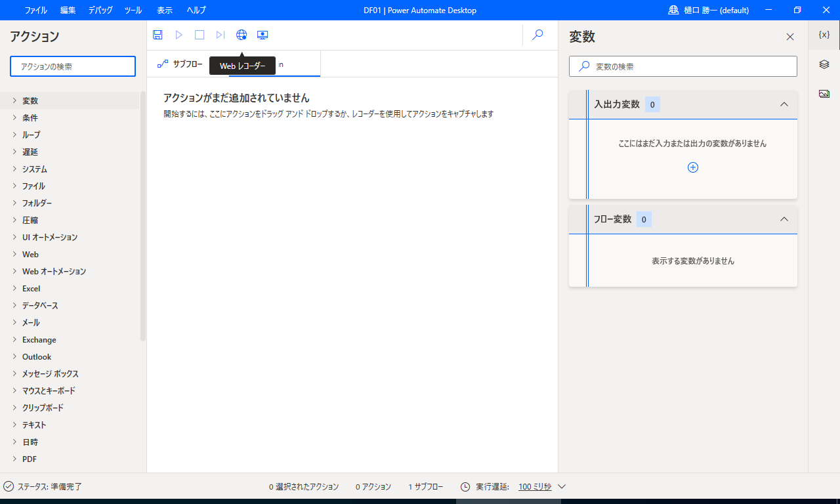Click the 樋口 勝一 (default) account name
Screen dimensions: 840x504
[716, 10]
